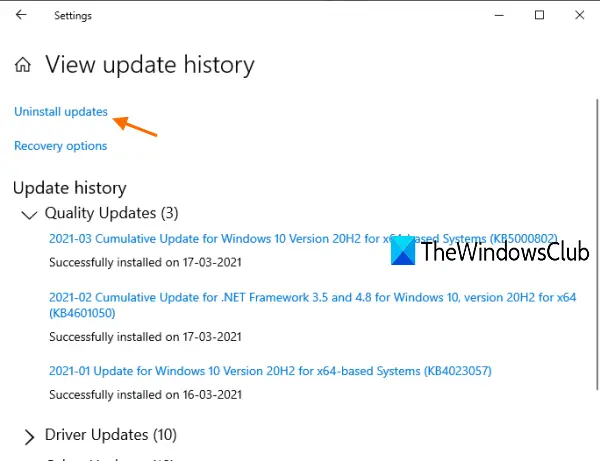Open KB4601050 .NET Framework update link

312,305
